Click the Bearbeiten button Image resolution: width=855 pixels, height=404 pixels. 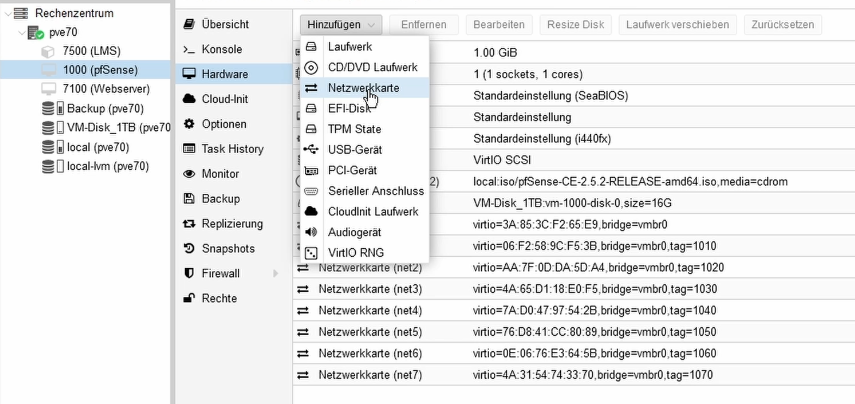pyautogui.click(x=499, y=25)
